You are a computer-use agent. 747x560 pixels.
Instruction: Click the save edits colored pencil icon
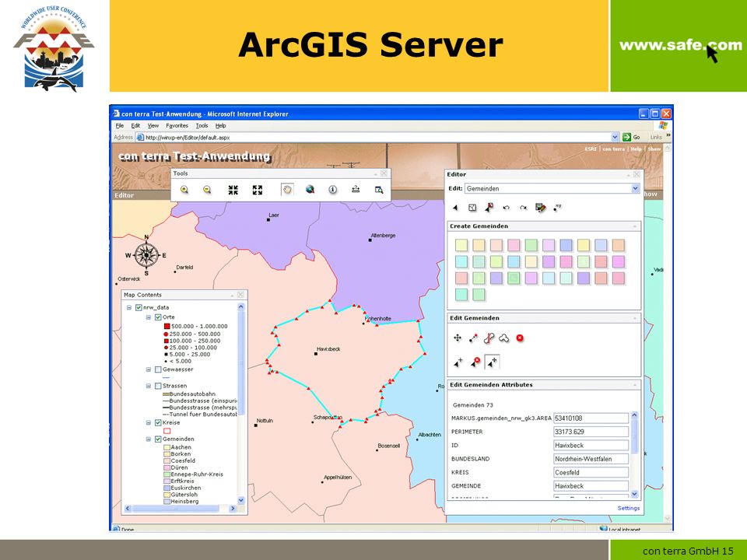pos(540,208)
